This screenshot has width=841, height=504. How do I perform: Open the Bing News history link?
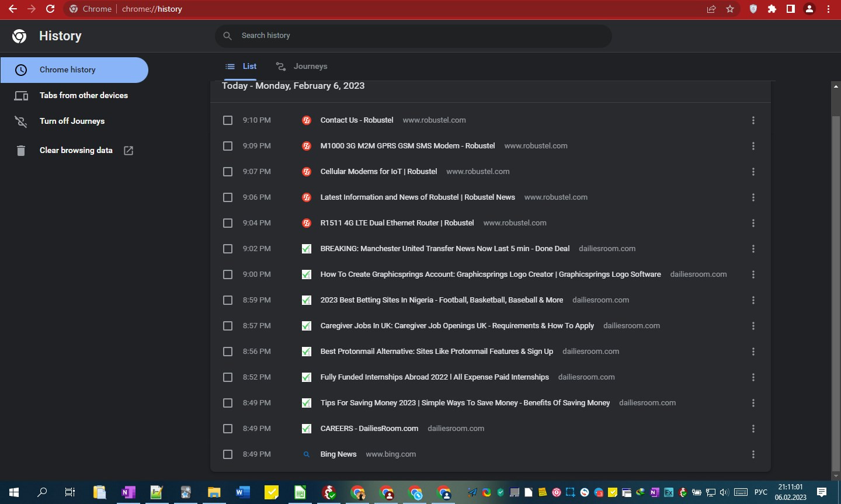pyautogui.click(x=338, y=454)
